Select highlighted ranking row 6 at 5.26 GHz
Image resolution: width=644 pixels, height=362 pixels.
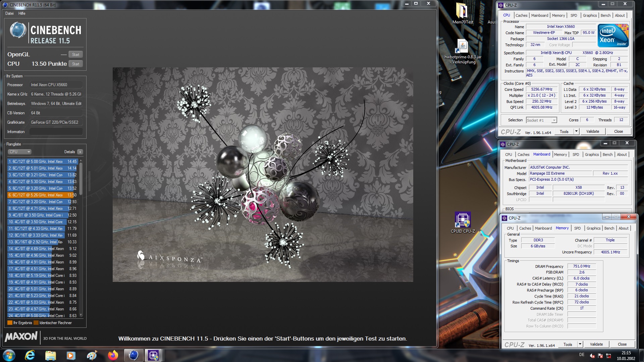click(43, 195)
